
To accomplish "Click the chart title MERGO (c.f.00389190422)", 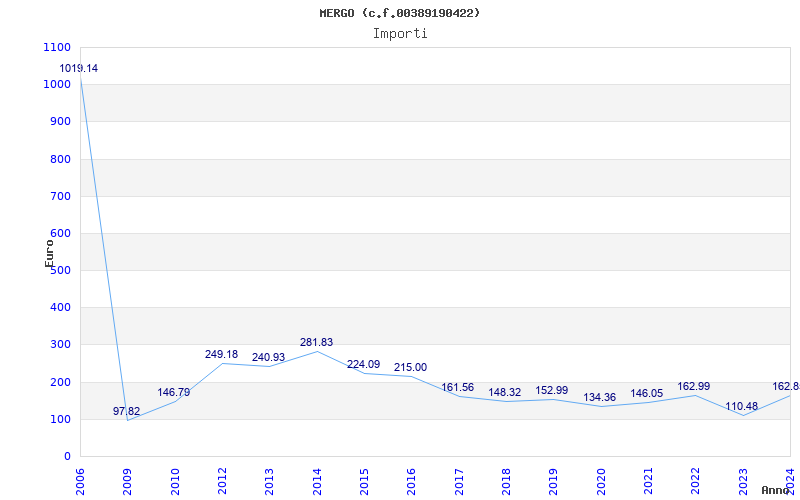I will click(x=399, y=13).
